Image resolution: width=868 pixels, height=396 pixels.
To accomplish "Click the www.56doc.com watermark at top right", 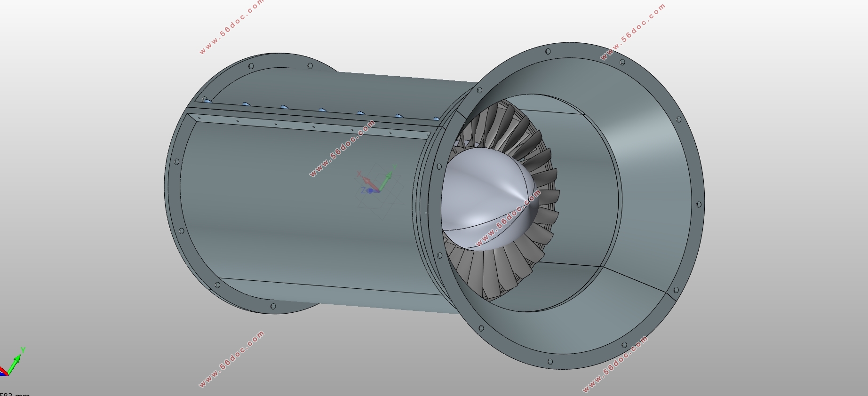I will click(x=633, y=32).
